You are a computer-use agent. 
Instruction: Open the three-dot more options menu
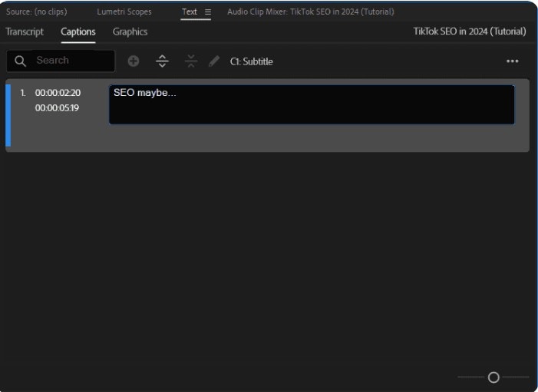[x=512, y=61]
